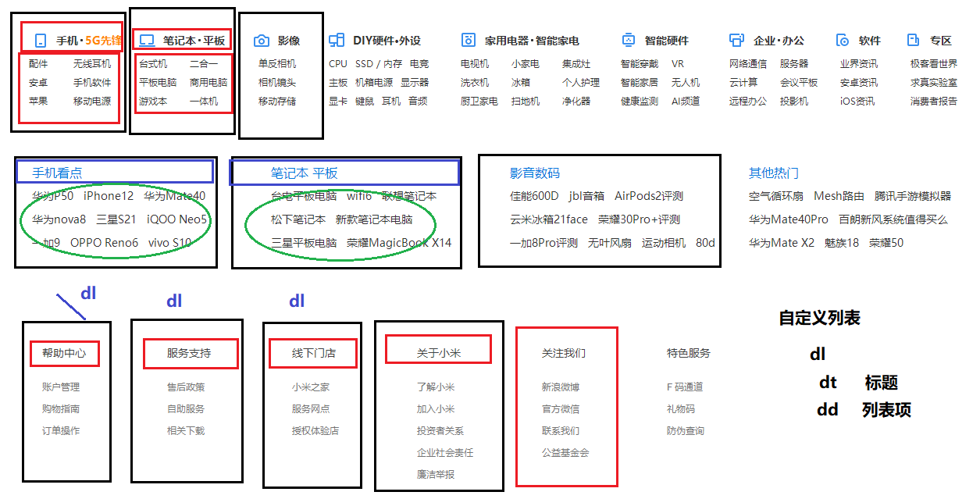Click the monitor icon beside DIY硬件·外设
This screenshot has width=980, height=499.
point(337,41)
